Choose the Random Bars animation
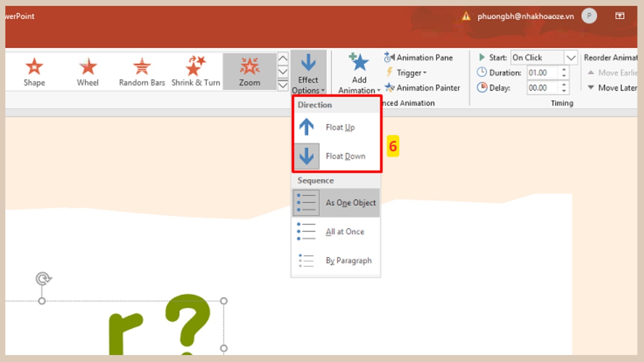 point(141,70)
